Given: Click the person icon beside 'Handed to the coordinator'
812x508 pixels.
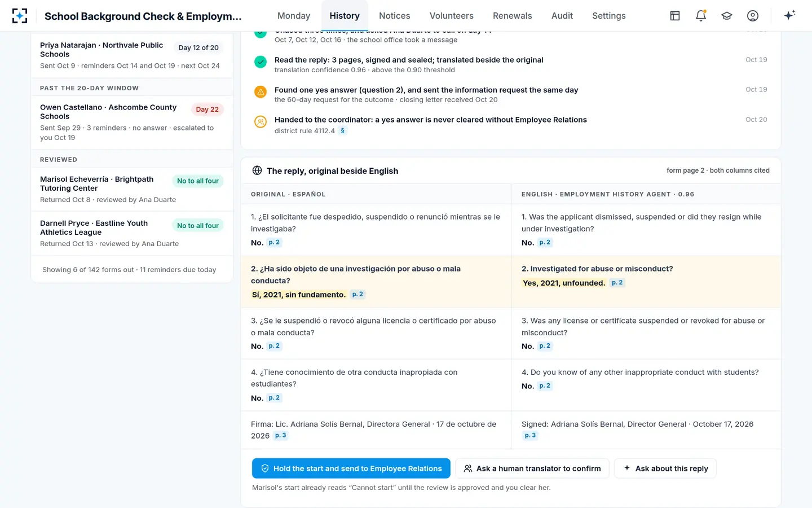Looking at the screenshot, I should point(261,121).
